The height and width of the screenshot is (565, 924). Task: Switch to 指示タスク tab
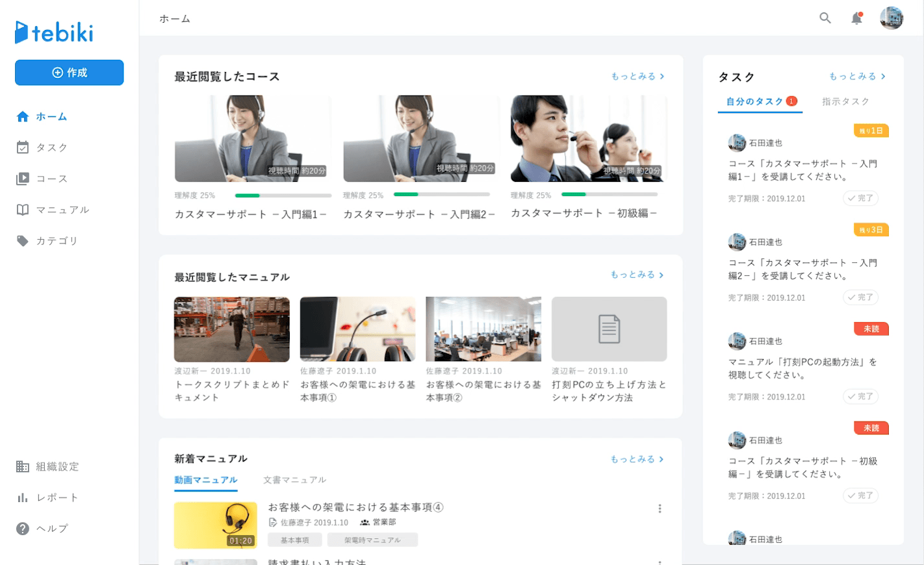845,101
